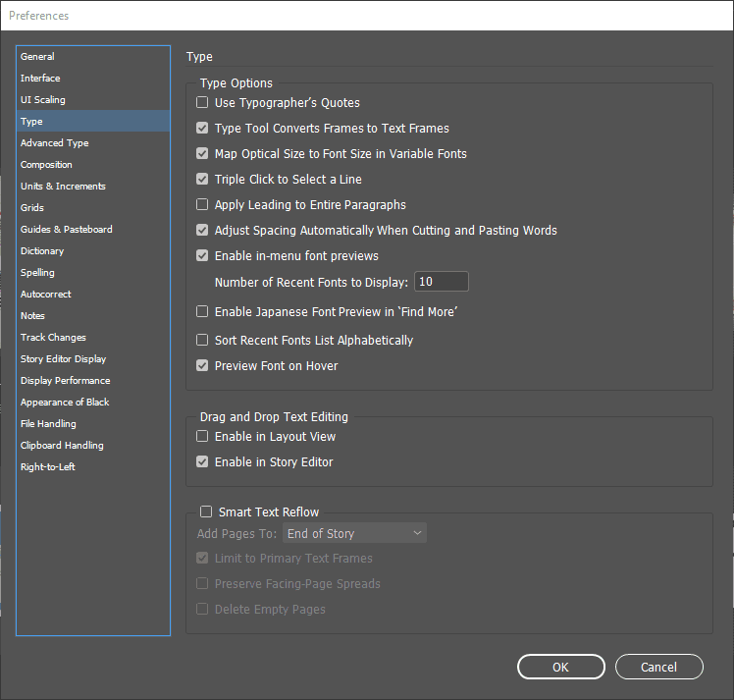Image resolution: width=734 pixels, height=700 pixels.
Task: Select the Type category in the sidebar
Action: click(x=93, y=122)
